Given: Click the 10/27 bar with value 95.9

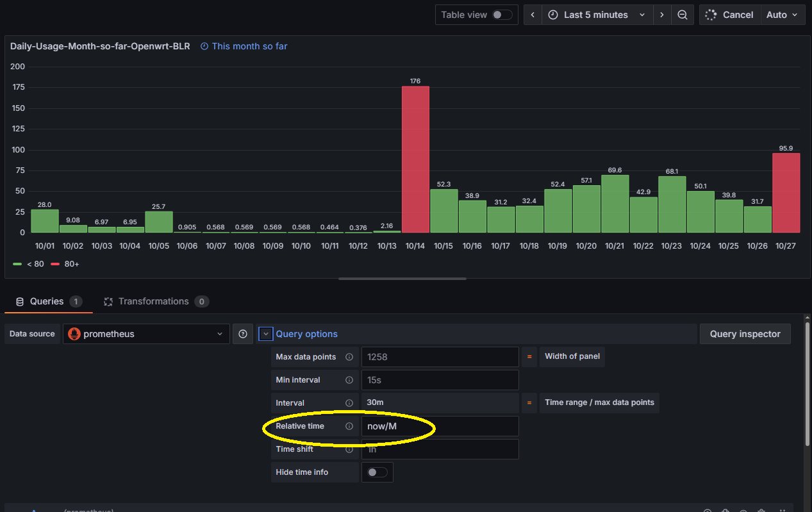Looking at the screenshot, I should pyautogui.click(x=786, y=193).
